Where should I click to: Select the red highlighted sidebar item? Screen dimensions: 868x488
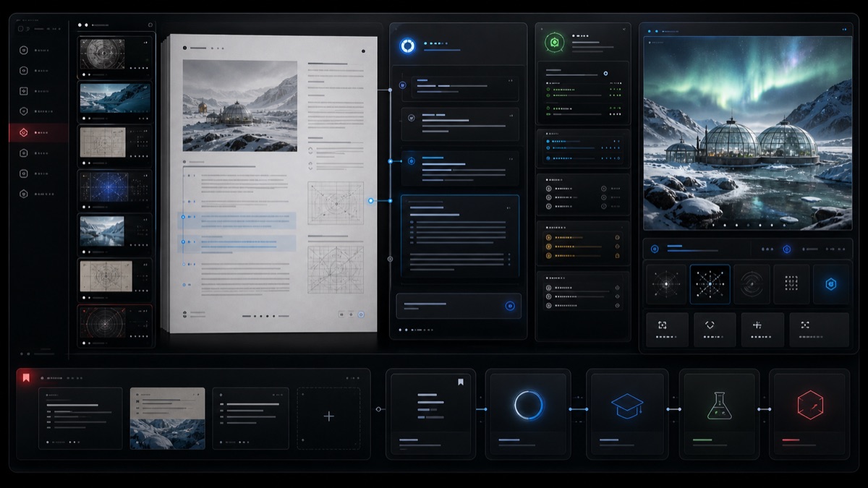click(38, 132)
